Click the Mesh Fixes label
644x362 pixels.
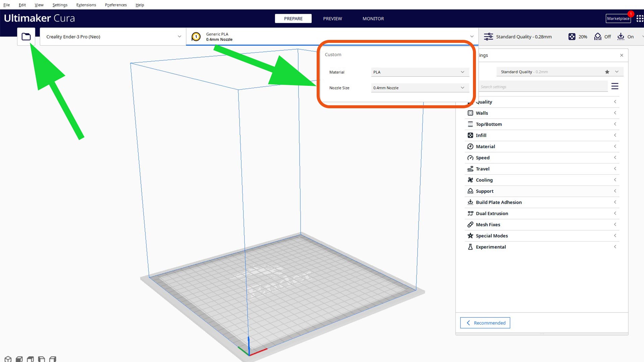[488, 225]
